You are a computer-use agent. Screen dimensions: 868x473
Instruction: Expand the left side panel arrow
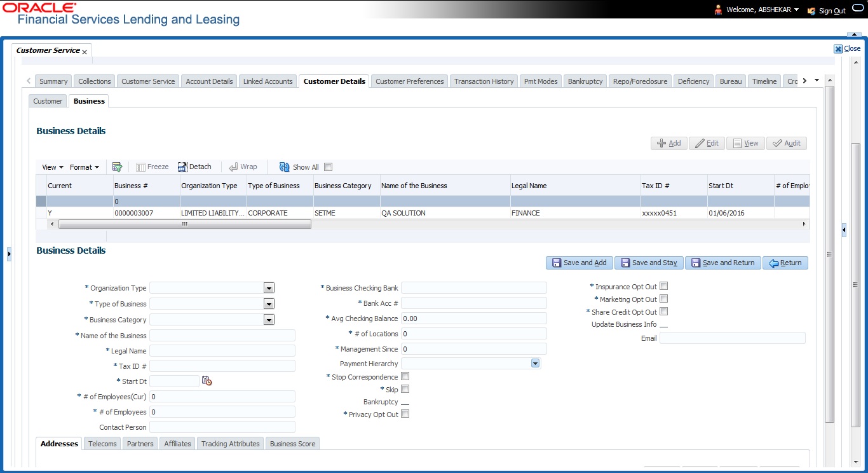10,254
